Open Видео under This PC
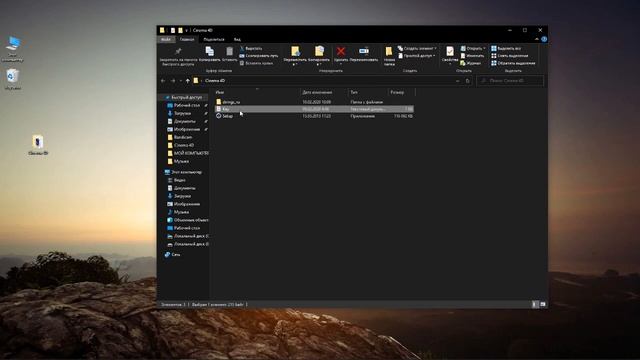Image resolution: width=640 pixels, height=360 pixels. [x=179, y=180]
